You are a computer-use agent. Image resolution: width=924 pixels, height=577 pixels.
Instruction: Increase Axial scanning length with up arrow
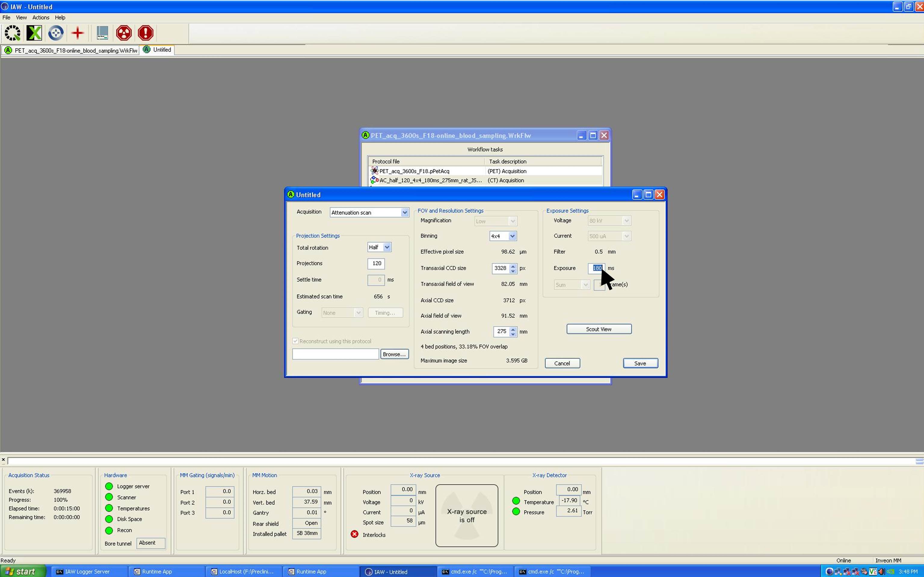[x=513, y=329]
